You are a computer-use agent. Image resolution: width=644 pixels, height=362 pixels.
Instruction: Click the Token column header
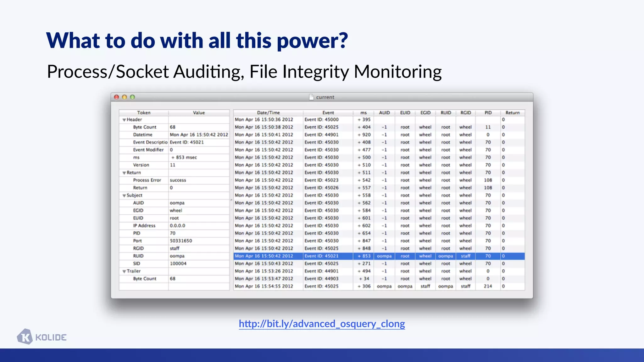pos(144,112)
